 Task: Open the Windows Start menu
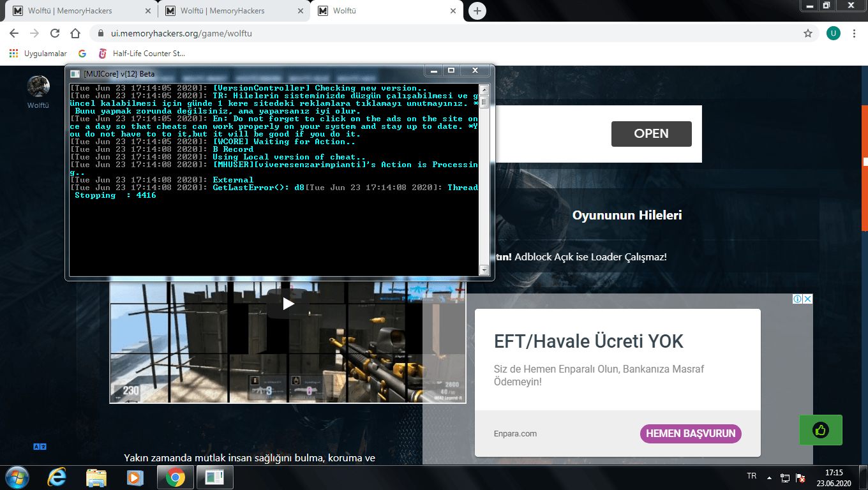16,477
